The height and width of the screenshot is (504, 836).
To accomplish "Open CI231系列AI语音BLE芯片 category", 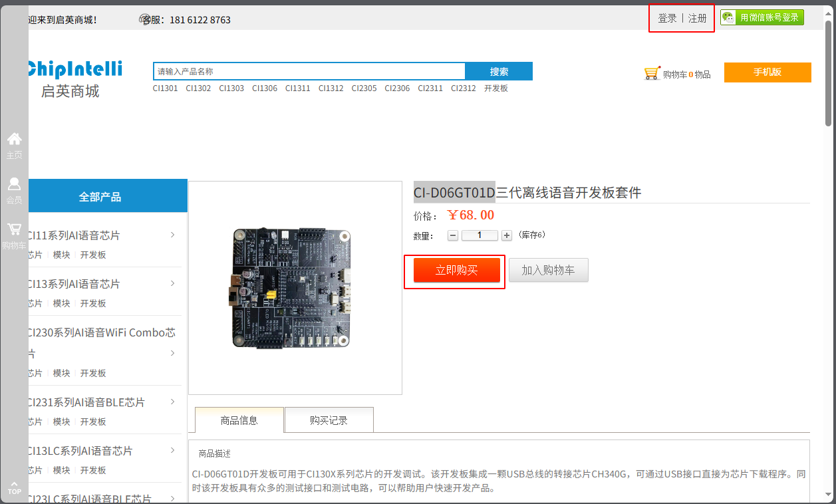I will pyautogui.click(x=86, y=402).
